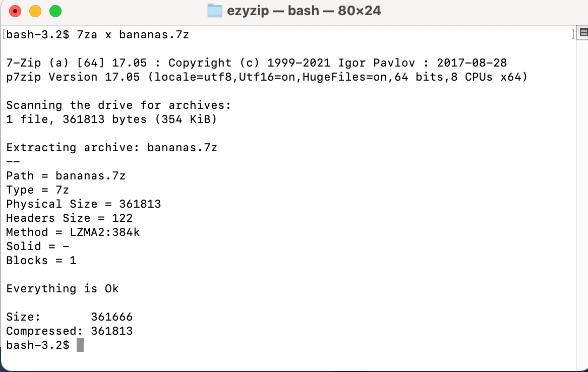Click the Compressed: 361813 value
Image resolution: width=588 pixels, height=372 pixels.
[112, 331]
